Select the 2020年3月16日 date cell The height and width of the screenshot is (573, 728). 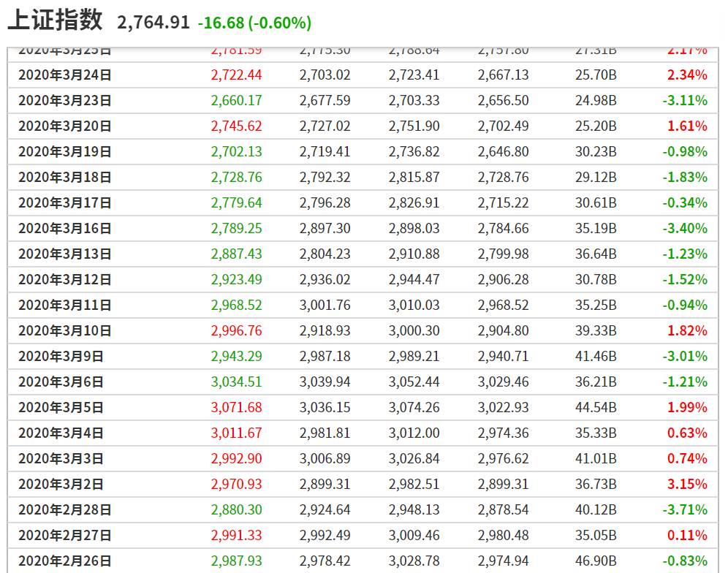click(x=65, y=228)
